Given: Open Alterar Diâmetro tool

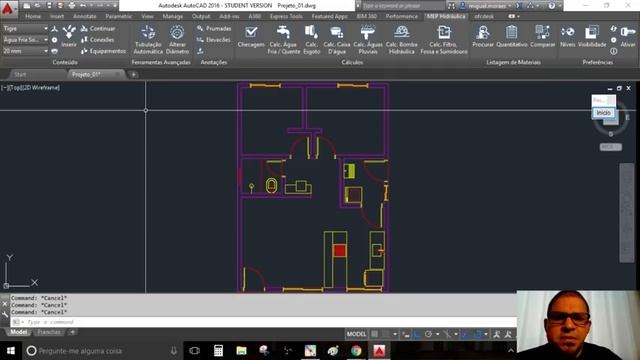Looking at the screenshot, I should tap(177, 40).
